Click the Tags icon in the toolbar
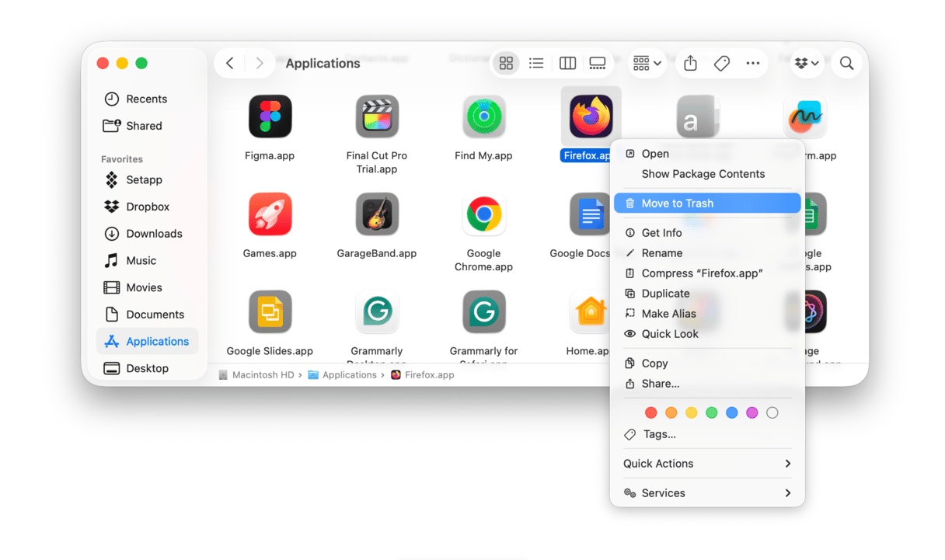 tap(721, 64)
